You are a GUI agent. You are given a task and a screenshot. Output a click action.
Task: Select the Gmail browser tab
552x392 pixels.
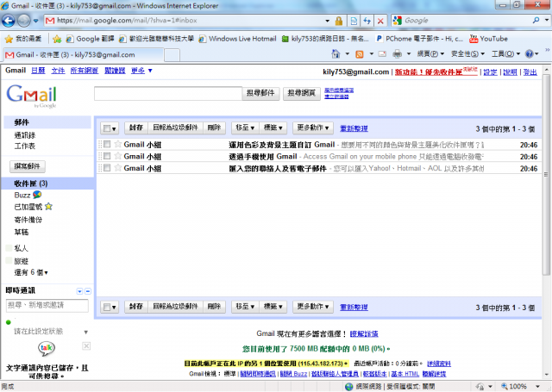(x=83, y=55)
